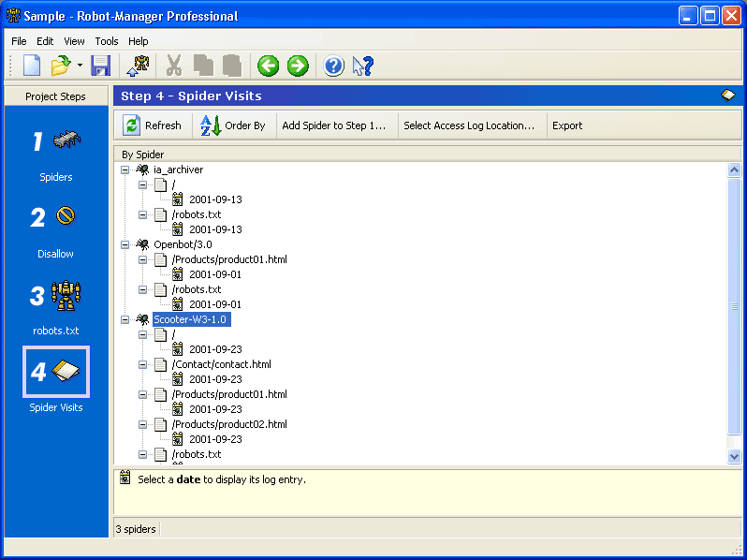The image size is (747, 560).
Task: Collapse the /Products/product02.html node
Action: [142, 424]
